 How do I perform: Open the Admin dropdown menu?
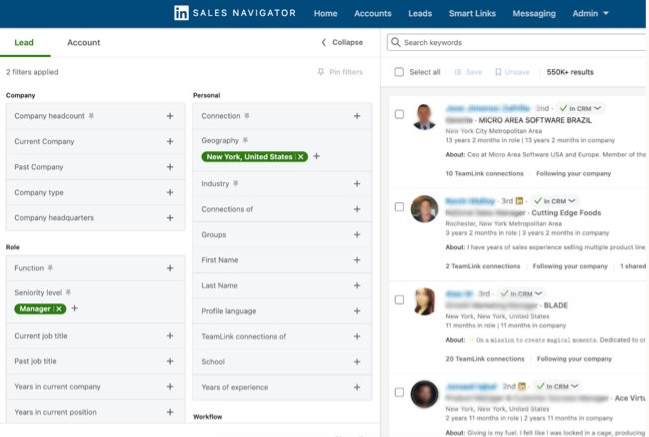590,13
